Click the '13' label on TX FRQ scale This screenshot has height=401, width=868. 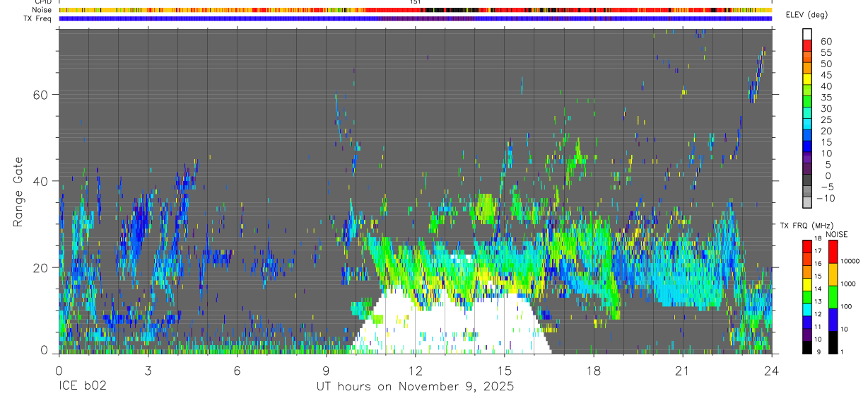818,302
